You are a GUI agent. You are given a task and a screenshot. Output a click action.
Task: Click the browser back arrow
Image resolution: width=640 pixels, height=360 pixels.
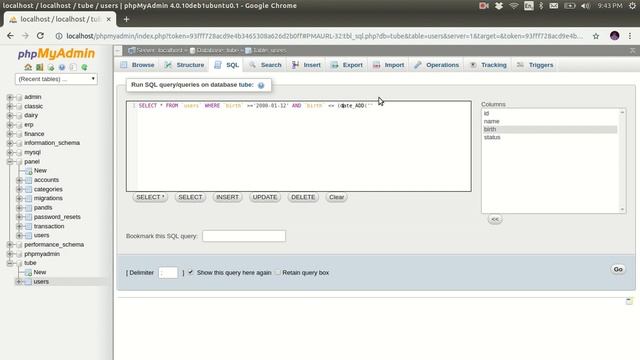10,36
